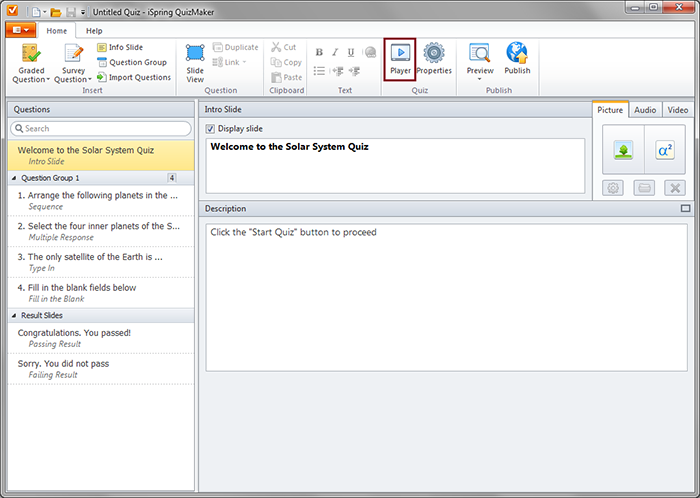Open the Graded Question dropdown
This screenshot has height=498, width=700.
(31, 63)
